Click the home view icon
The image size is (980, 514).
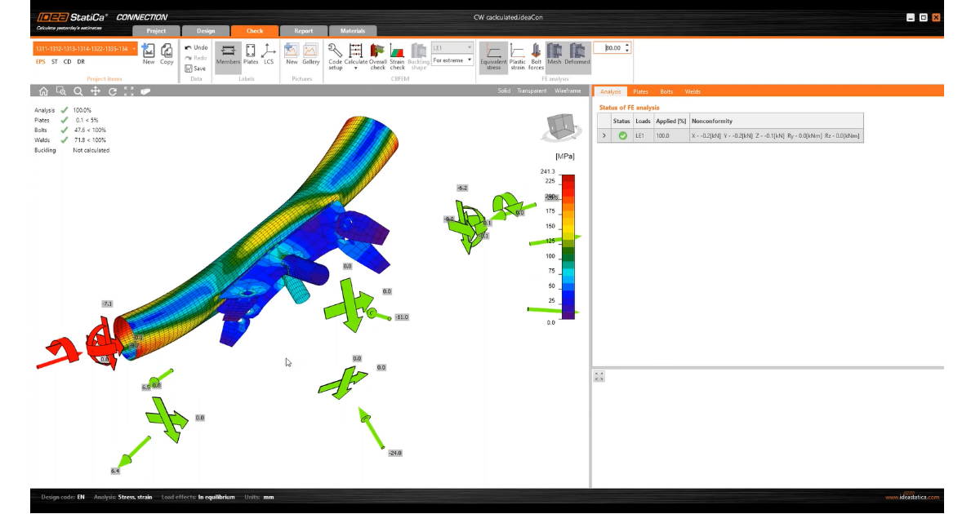43,91
